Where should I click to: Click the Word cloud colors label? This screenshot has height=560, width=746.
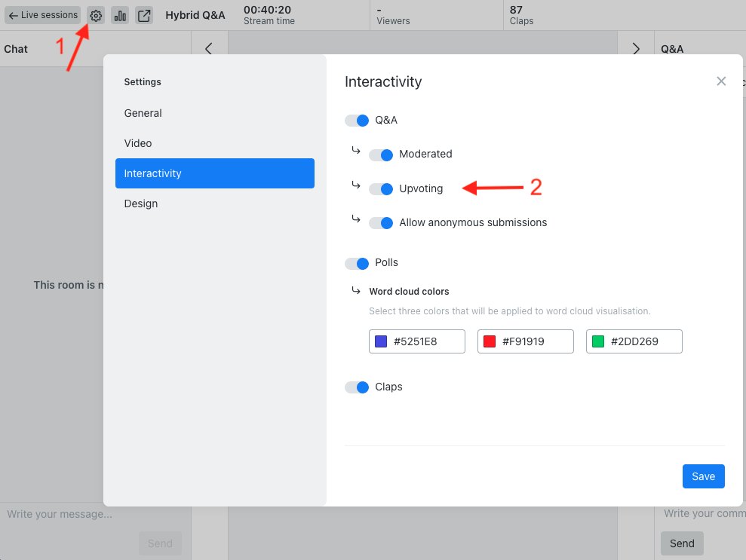[409, 292]
